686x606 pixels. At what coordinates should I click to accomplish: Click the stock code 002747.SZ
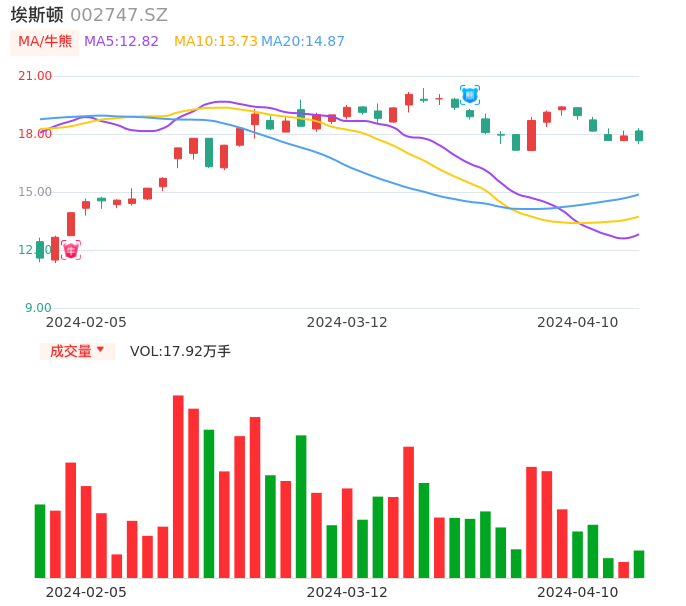119,15
